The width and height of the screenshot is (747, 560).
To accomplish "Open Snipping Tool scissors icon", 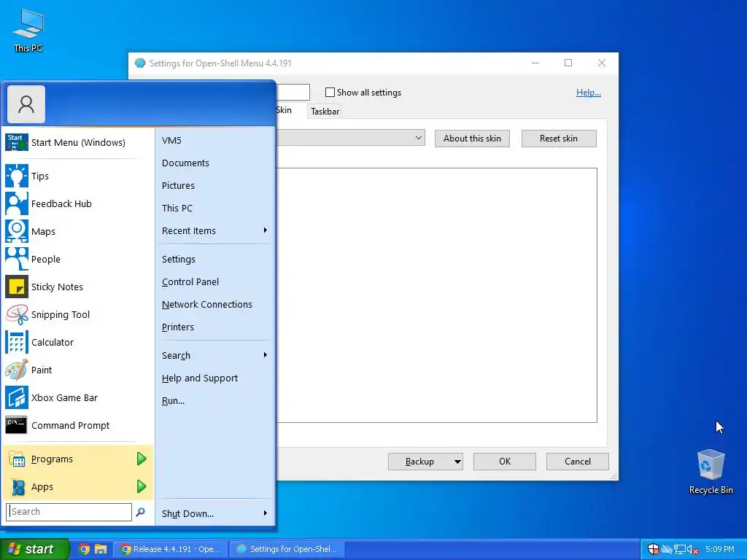I will pos(17,314).
